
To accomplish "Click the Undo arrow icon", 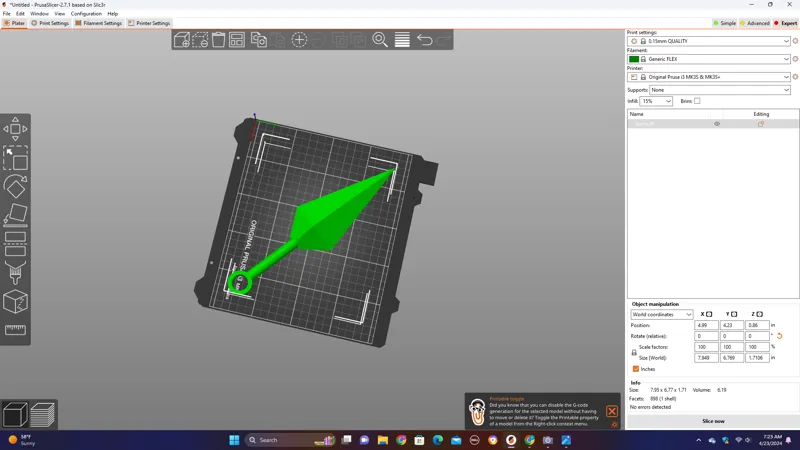I will click(424, 40).
